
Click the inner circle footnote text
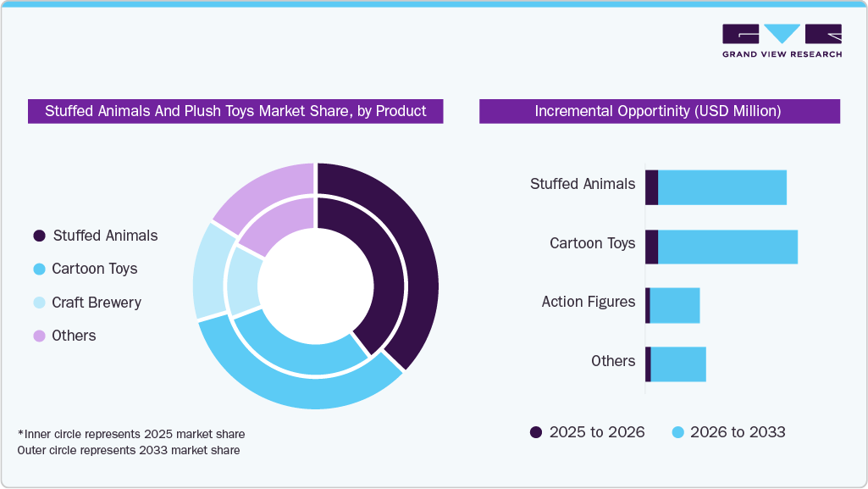pyautogui.click(x=131, y=434)
